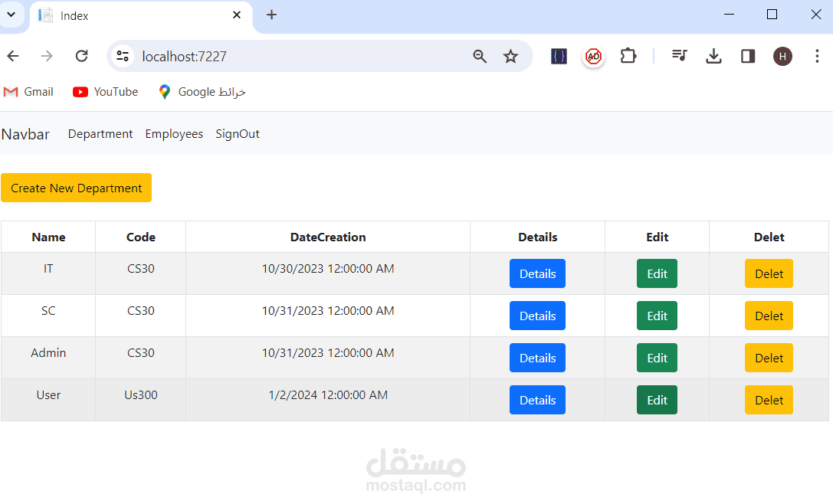Delete the IT department
This screenshot has width=833, height=504.
[x=769, y=273]
